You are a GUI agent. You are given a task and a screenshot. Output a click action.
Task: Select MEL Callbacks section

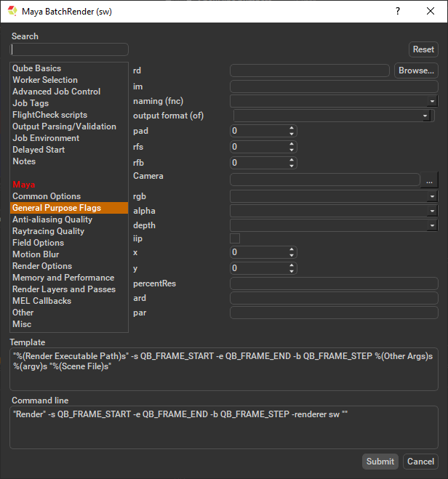[x=41, y=301]
